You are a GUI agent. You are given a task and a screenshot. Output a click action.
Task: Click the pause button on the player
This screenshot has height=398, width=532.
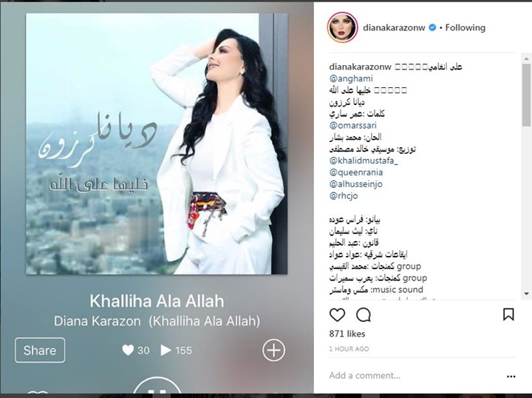[x=157, y=388]
